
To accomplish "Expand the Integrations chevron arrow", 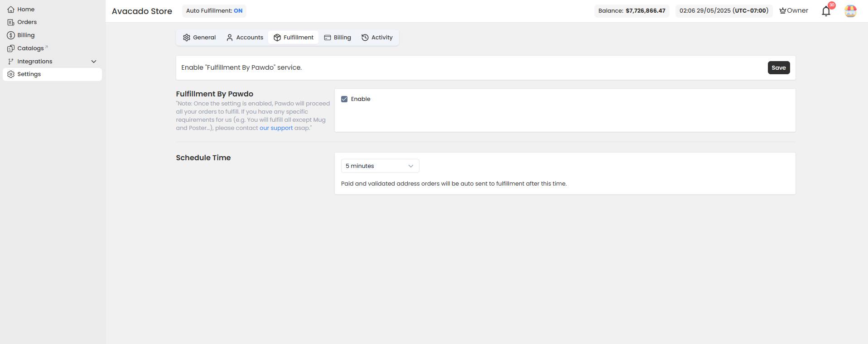I will 94,62.
